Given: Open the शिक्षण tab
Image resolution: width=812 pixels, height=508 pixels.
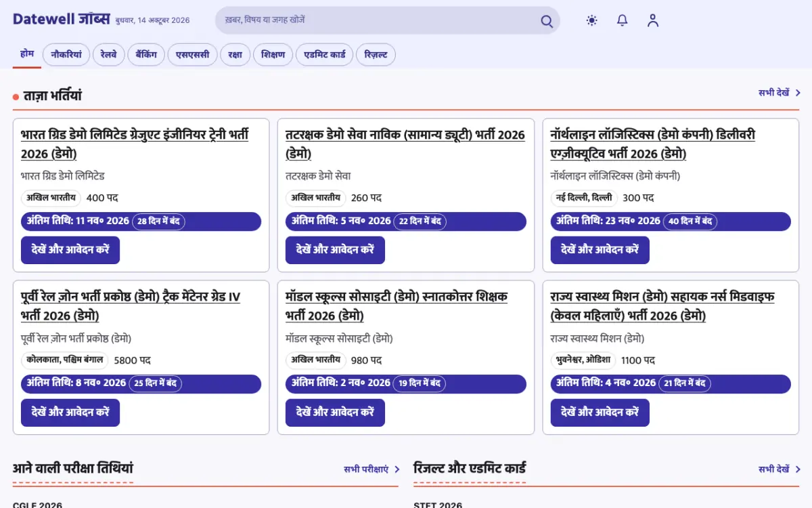Looking at the screenshot, I should click(x=273, y=55).
